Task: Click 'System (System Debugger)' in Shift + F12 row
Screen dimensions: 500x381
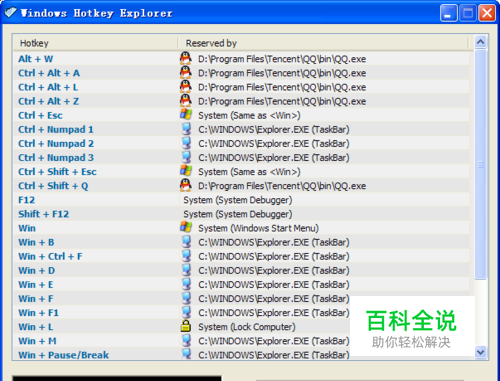Action: click(238, 214)
